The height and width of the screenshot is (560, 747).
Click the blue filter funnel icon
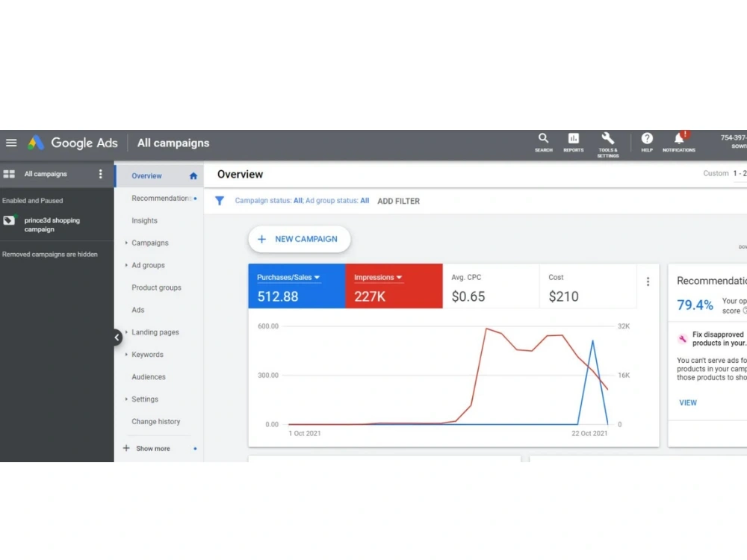219,200
